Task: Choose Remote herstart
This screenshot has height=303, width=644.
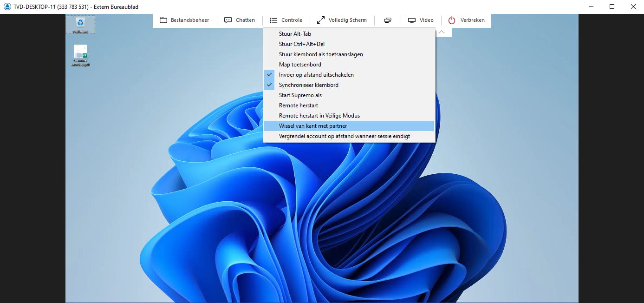Action: click(x=349, y=105)
